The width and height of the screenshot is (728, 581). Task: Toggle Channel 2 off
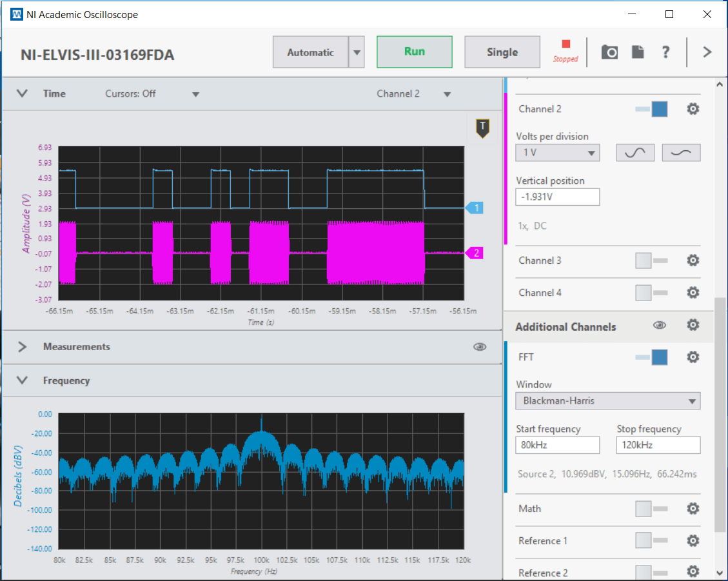(652, 109)
